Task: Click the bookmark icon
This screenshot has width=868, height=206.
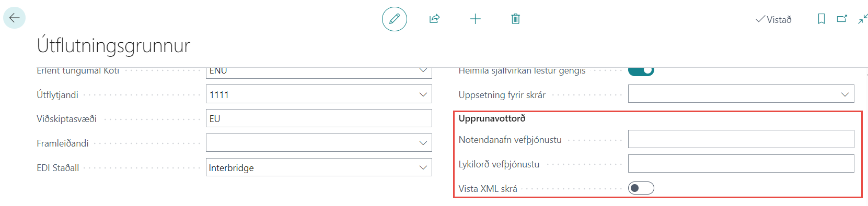Action: (x=821, y=19)
